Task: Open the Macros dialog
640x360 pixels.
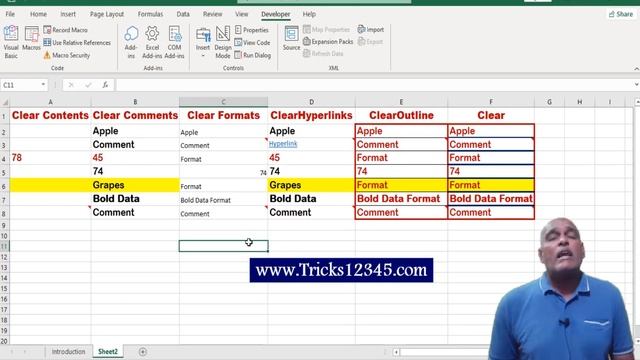Action: (x=31, y=39)
